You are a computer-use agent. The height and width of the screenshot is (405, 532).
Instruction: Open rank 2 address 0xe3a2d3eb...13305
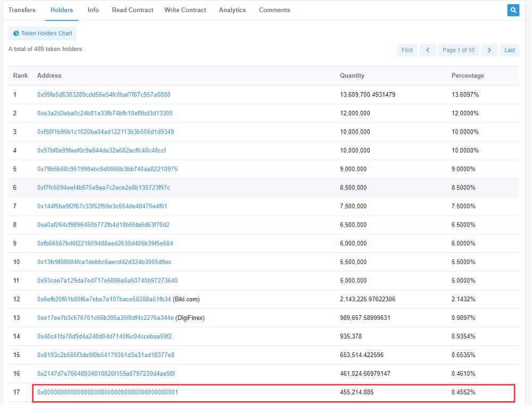(x=105, y=113)
